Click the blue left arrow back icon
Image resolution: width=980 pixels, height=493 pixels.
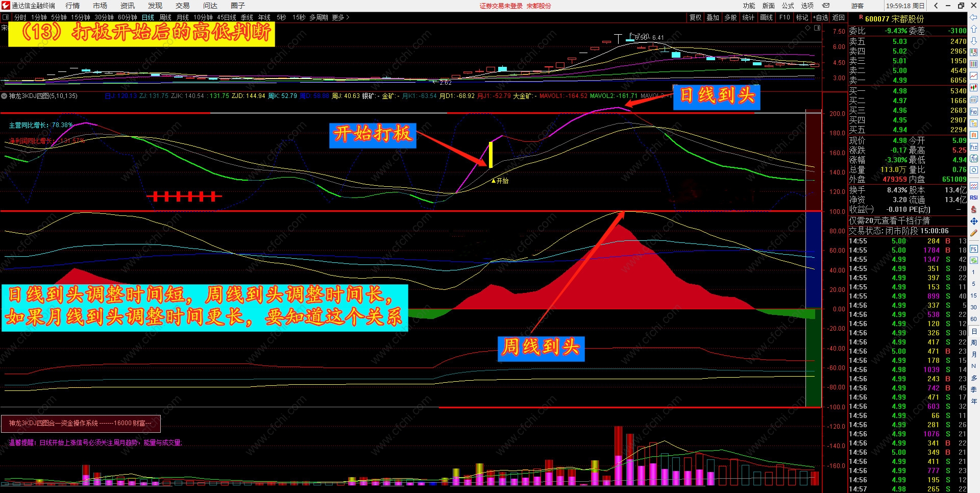point(974,17)
